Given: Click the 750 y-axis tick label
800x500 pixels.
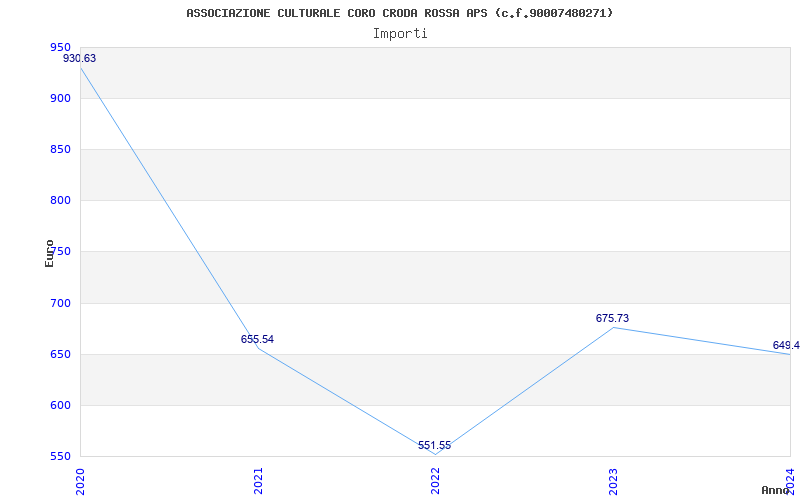Looking at the screenshot, I should pos(60,252).
